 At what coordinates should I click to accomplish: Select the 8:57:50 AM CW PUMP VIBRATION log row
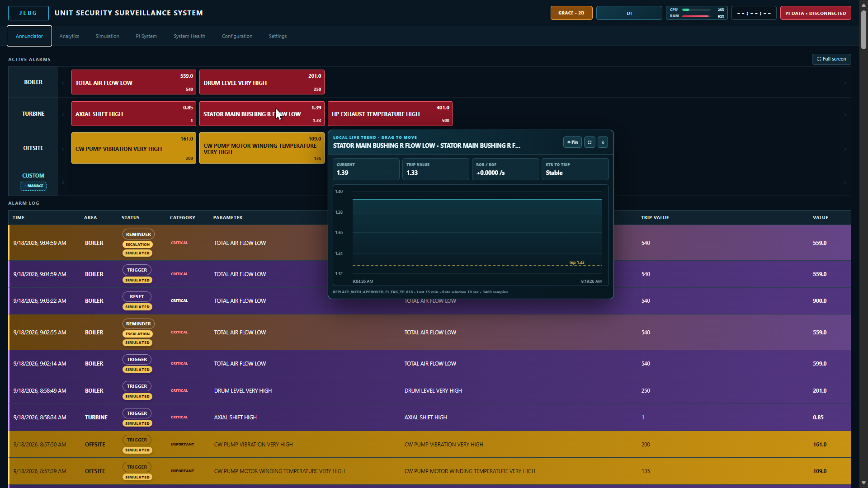(429, 444)
